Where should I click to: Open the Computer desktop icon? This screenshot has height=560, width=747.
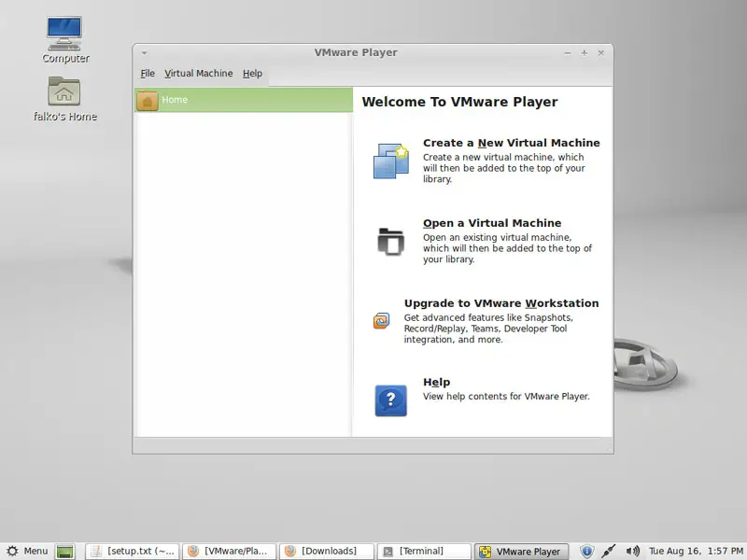(x=64, y=40)
